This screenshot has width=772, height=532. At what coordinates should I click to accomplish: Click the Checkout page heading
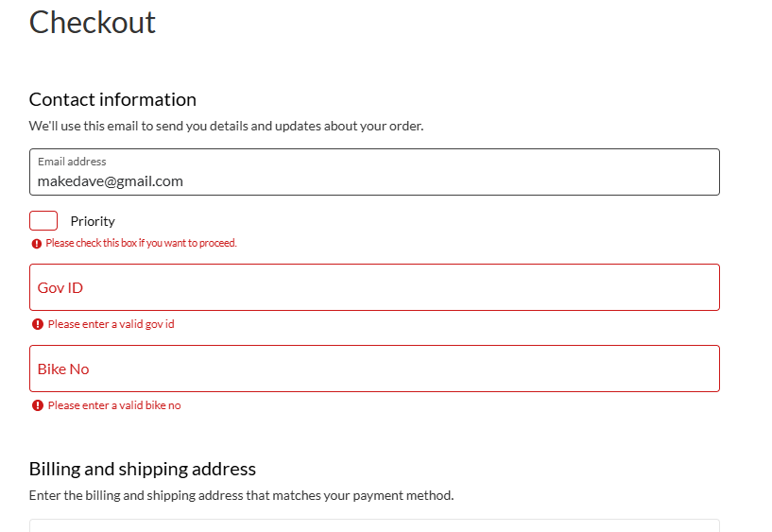click(x=93, y=22)
